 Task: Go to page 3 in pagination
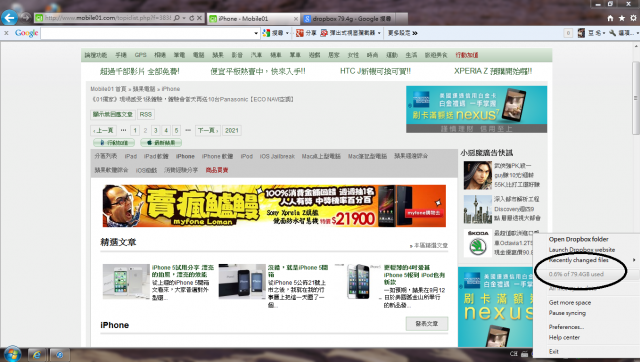pyautogui.click(x=156, y=131)
